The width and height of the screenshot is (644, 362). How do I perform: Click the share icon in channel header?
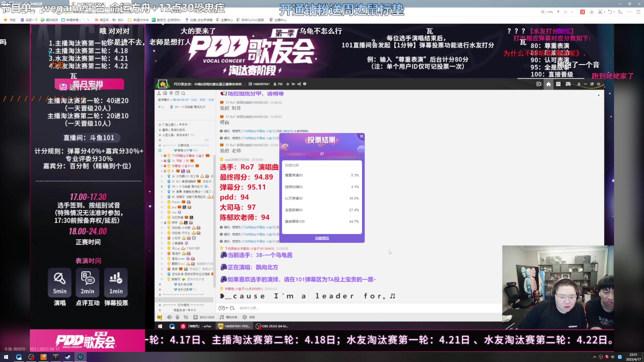pyautogui.click(x=299, y=84)
